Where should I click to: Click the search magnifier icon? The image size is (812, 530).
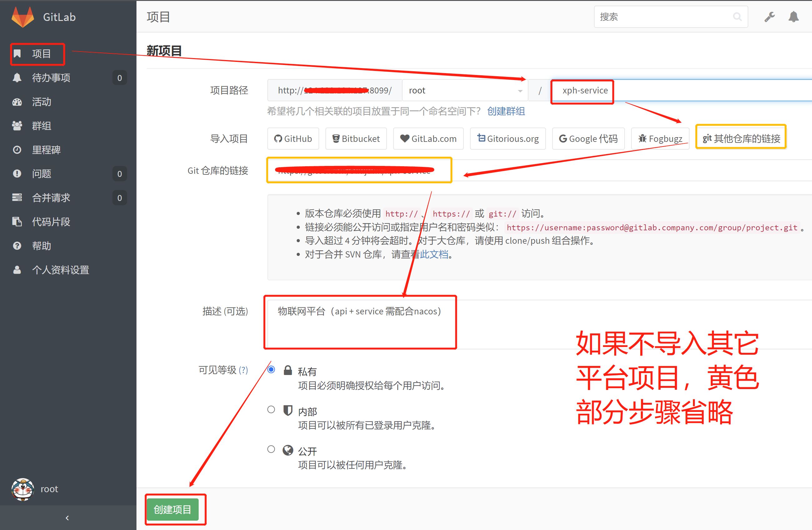(x=737, y=17)
